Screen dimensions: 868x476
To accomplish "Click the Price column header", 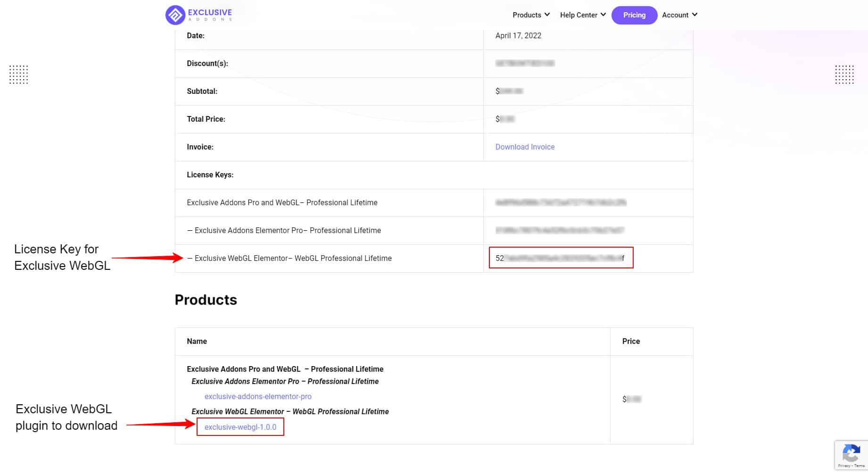I will (x=631, y=341).
